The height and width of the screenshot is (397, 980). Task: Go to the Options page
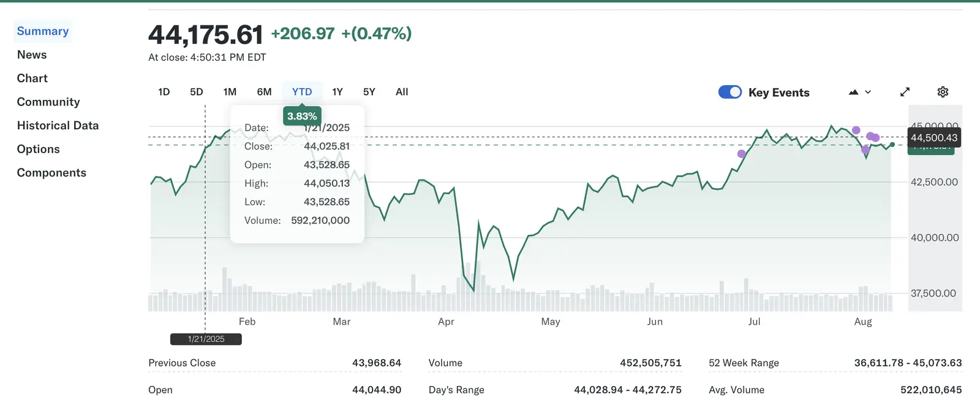point(38,149)
